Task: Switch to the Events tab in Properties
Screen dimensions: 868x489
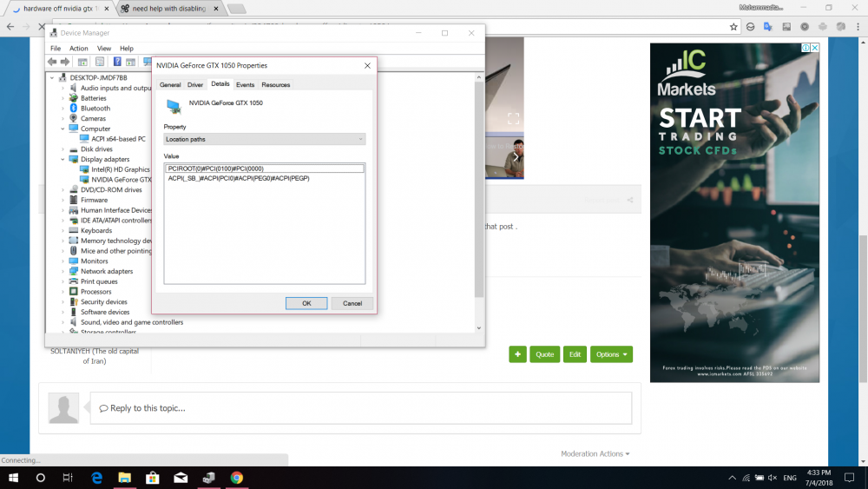Action: pyautogui.click(x=245, y=85)
